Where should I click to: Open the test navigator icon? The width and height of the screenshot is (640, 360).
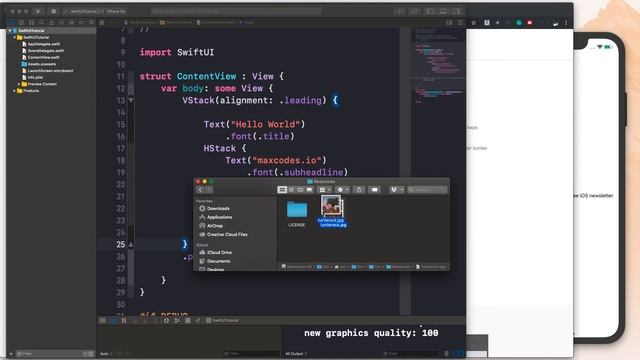point(61,22)
